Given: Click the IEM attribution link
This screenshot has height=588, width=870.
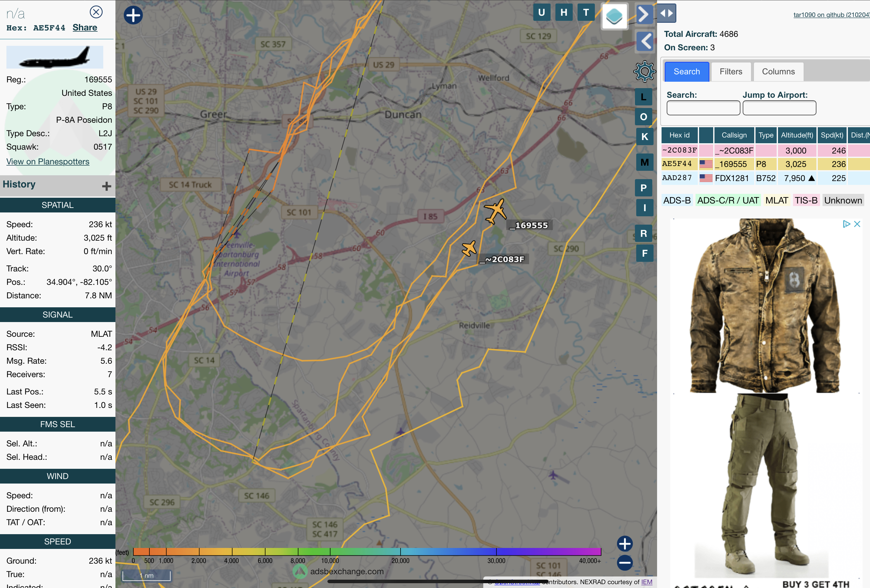Looking at the screenshot, I should (646, 582).
